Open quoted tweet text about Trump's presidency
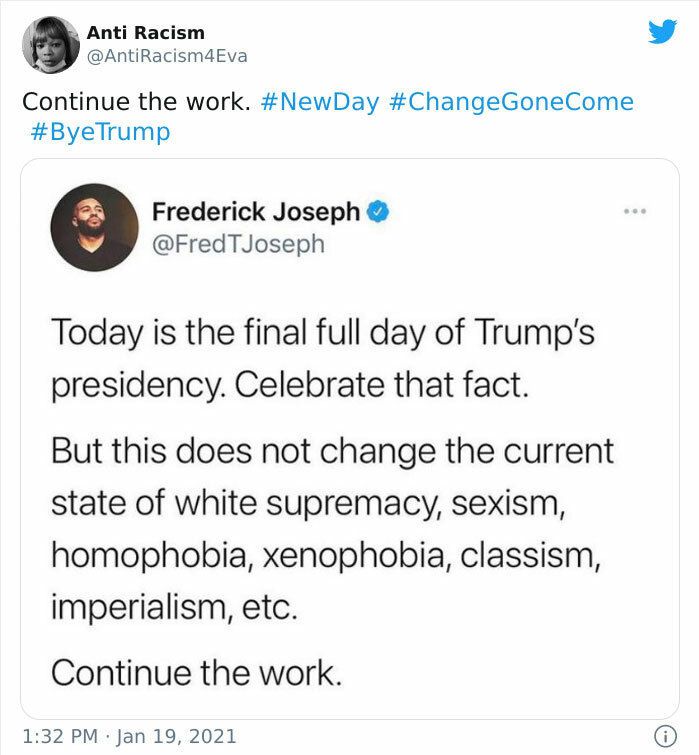Screen dimensions: 699x755 (x=323, y=359)
